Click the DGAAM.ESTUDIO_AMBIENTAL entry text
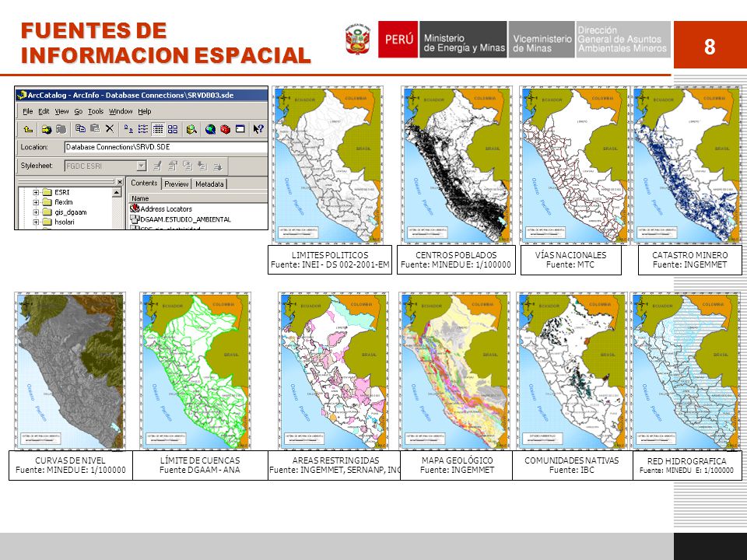 point(186,219)
